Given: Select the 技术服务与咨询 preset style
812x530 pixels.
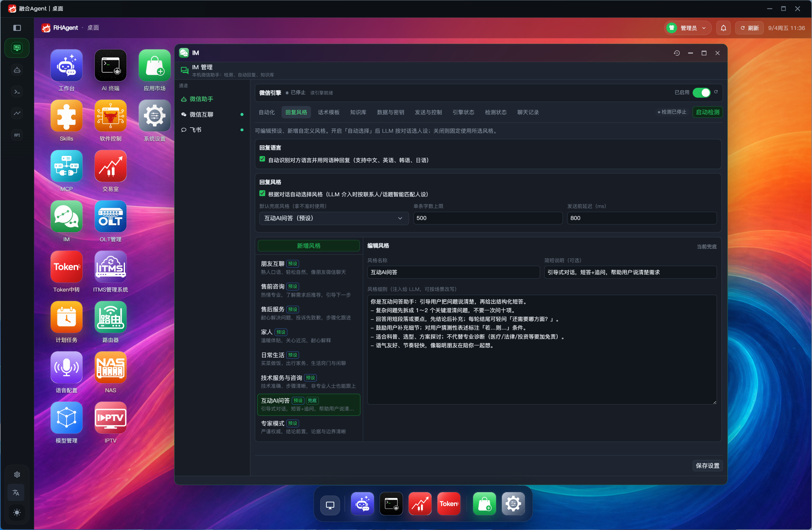Looking at the screenshot, I should point(309,382).
